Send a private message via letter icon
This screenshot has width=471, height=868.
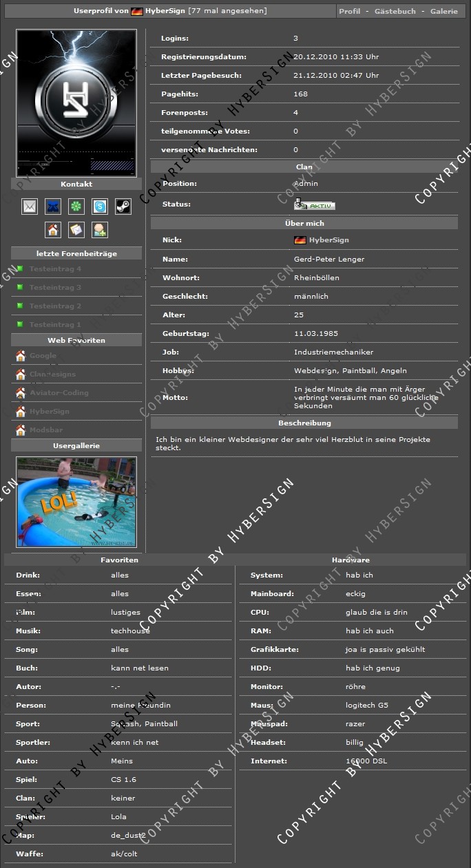coord(76,229)
